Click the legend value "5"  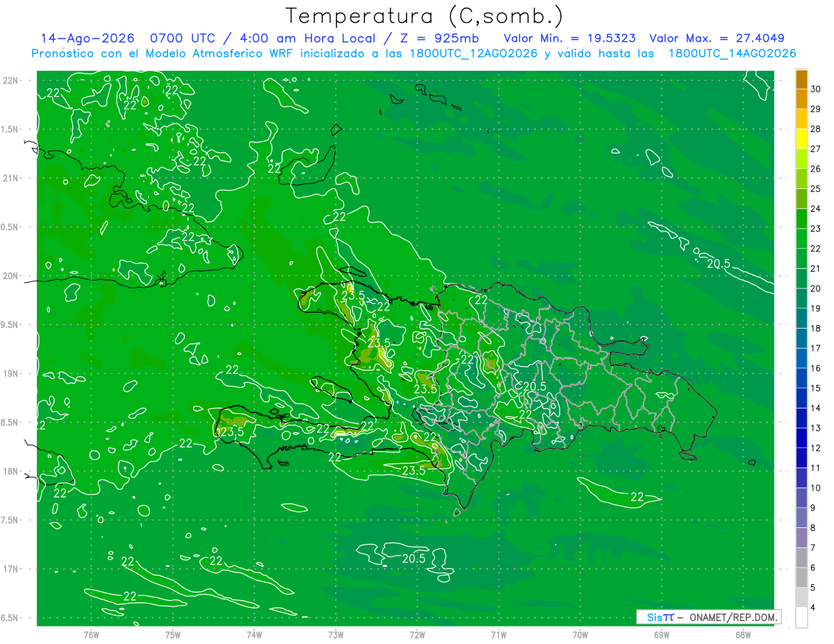click(x=814, y=588)
